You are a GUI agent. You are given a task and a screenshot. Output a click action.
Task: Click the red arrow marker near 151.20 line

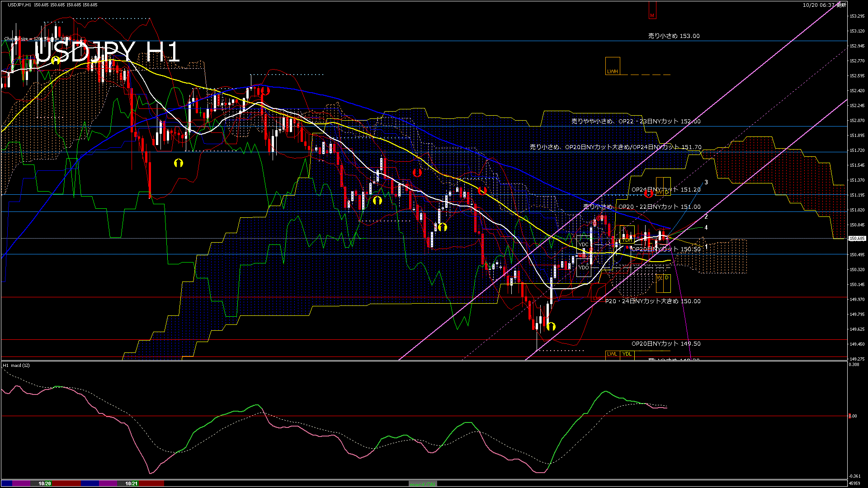[x=649, y=194]
